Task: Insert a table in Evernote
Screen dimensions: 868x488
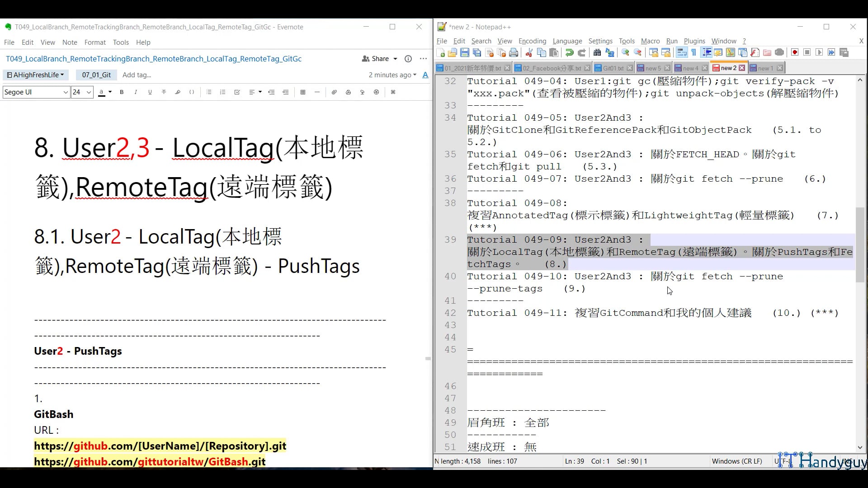Action: click(302, 92)
